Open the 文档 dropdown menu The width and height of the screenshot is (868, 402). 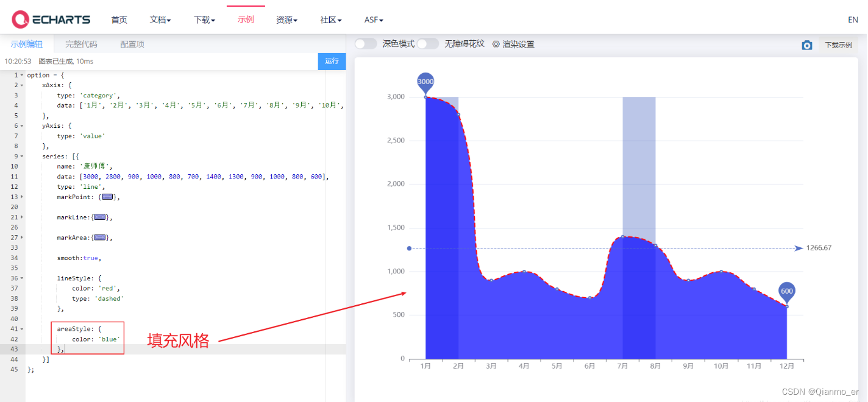[x=160, y=19]
